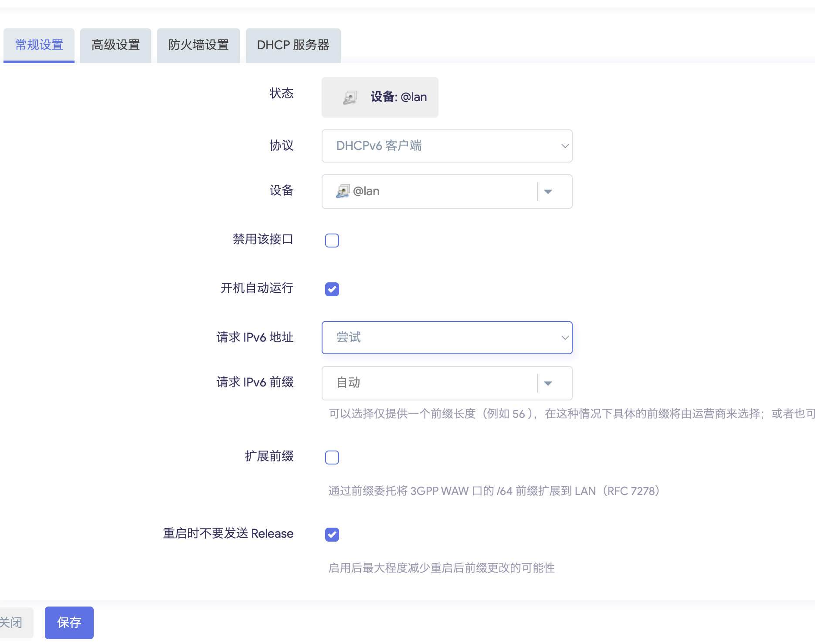Viewport: 815px width, 644px height.
Task: Select the 常规设置 tab
Action: pyautogui.click(x=39, y=45)
